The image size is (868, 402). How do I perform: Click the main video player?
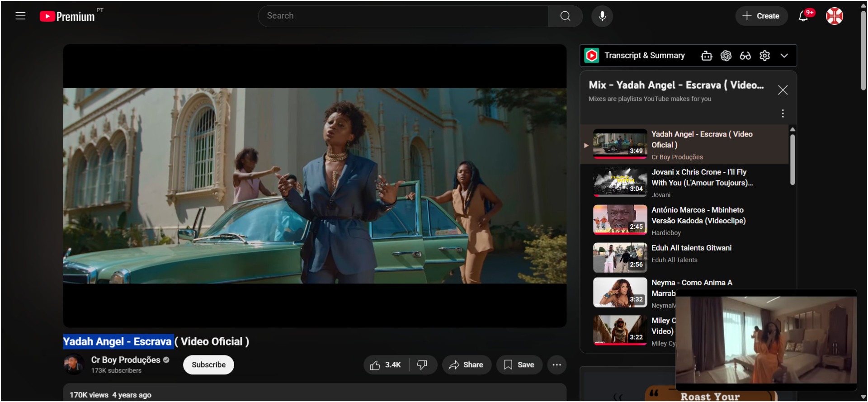[x=315, y=186]
